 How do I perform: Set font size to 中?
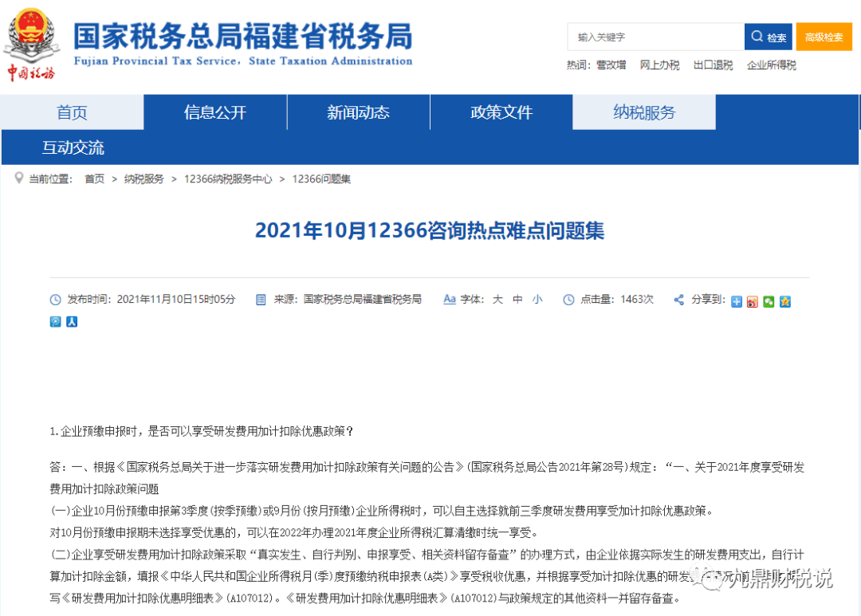click(x=517, y=299)
